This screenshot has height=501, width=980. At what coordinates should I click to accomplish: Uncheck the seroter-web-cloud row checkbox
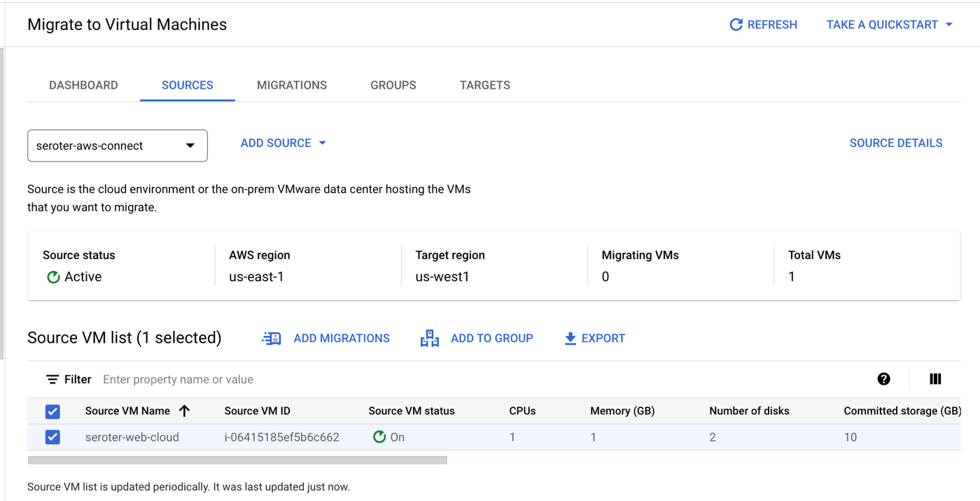52,437
